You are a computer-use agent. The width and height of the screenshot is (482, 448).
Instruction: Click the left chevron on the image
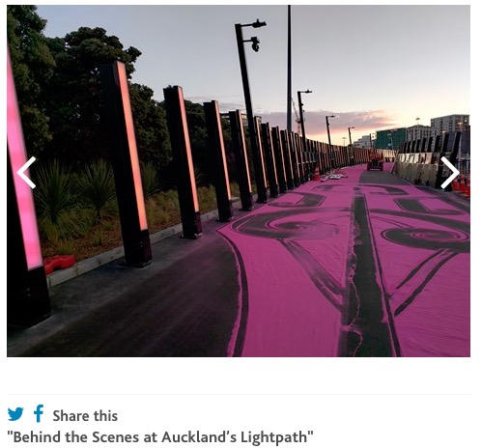[27, 173]
